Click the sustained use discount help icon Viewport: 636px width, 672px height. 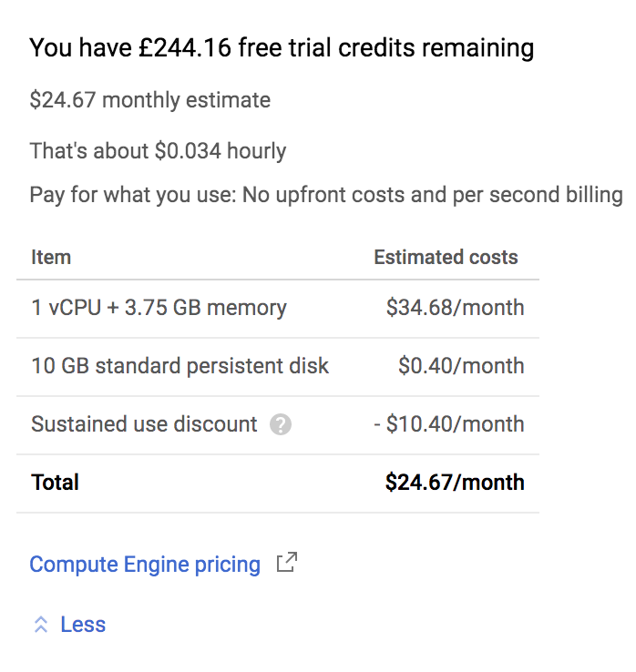[281, 424]
